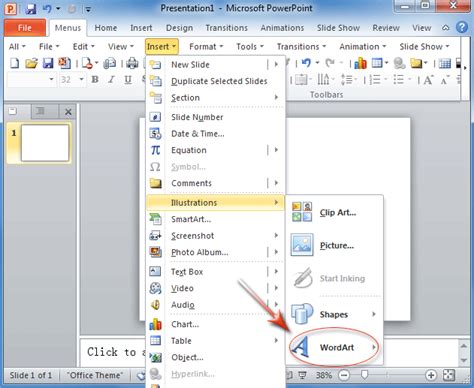Open the Animation dropdown menu
The width and height of the screenshot is (474, 388).
pyautogui.click(x=362, y=47)
